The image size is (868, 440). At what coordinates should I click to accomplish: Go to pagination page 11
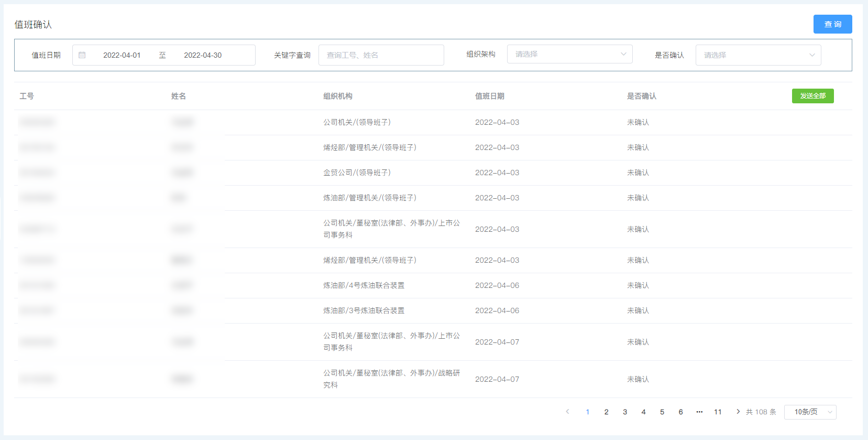[718, 412]
